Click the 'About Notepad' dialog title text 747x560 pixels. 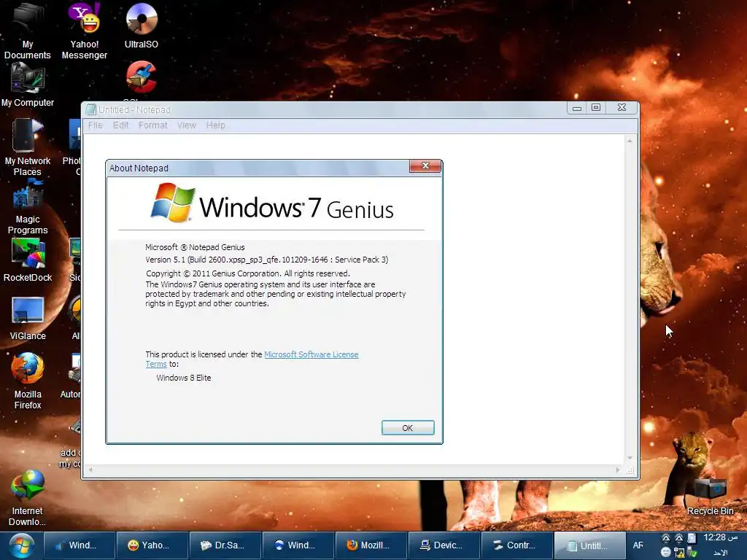(139, 168)
